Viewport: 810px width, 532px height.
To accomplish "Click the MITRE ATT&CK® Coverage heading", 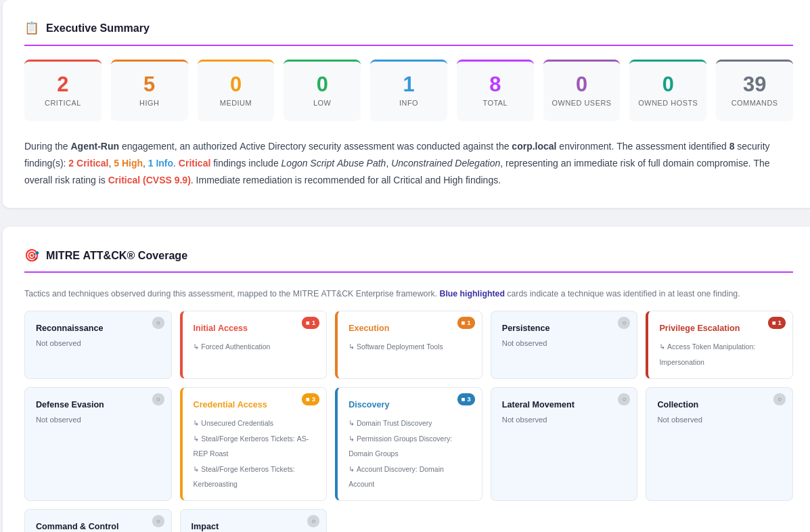I will pyautogui.click(x=117, y=255).
